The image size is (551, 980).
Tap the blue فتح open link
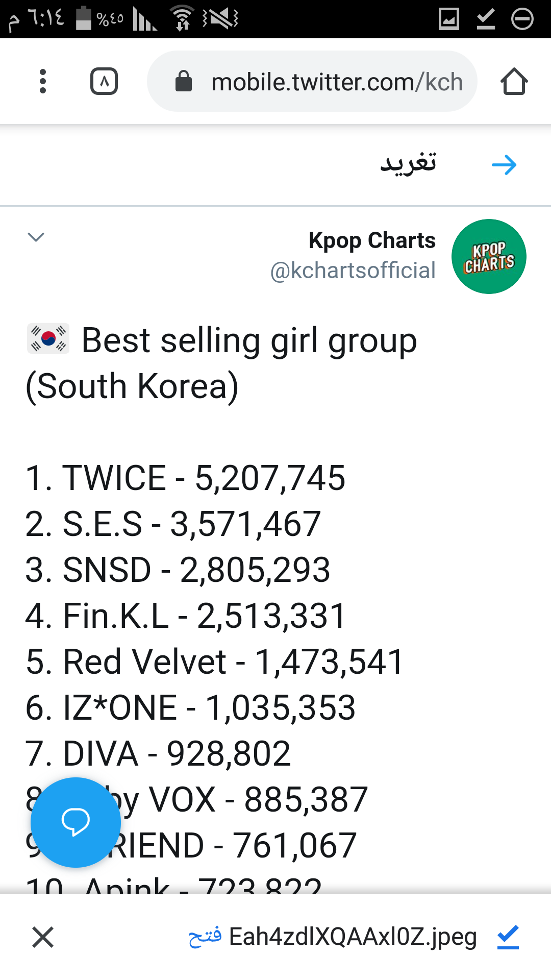coord(205,937)
